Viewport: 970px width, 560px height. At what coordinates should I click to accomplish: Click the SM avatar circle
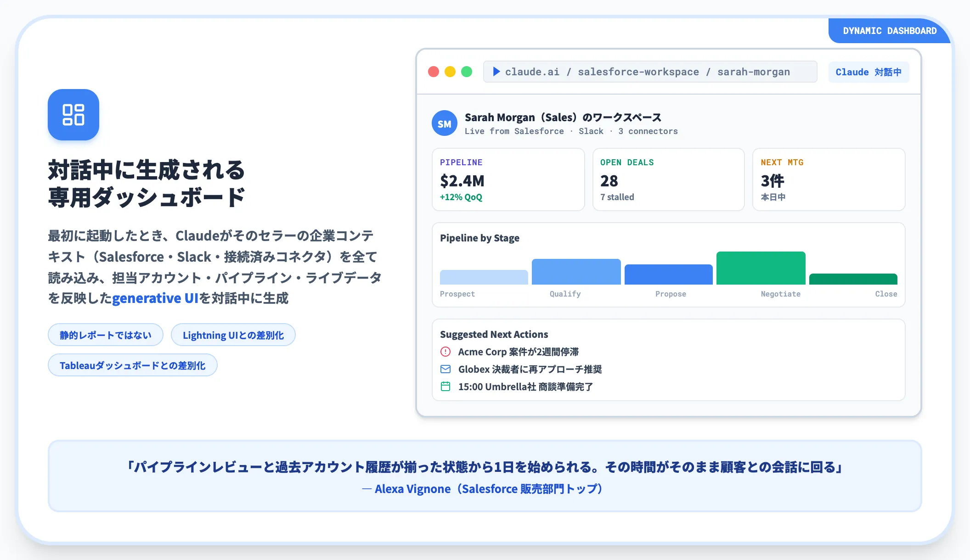[x=444, y=123]
